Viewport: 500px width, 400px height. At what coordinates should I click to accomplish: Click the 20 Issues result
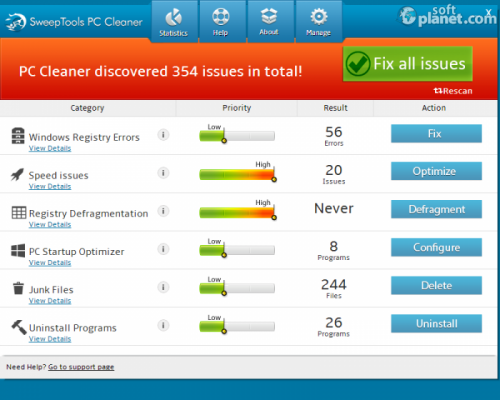pos(334,174)
